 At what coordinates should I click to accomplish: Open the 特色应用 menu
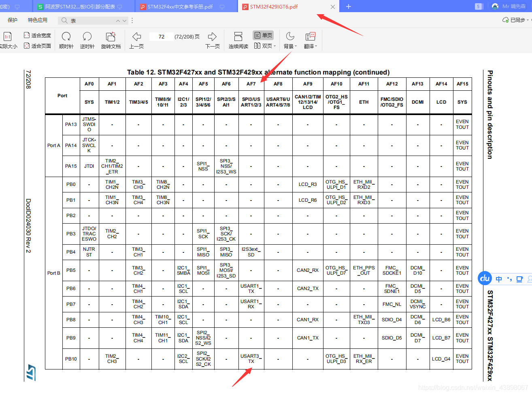38,20
